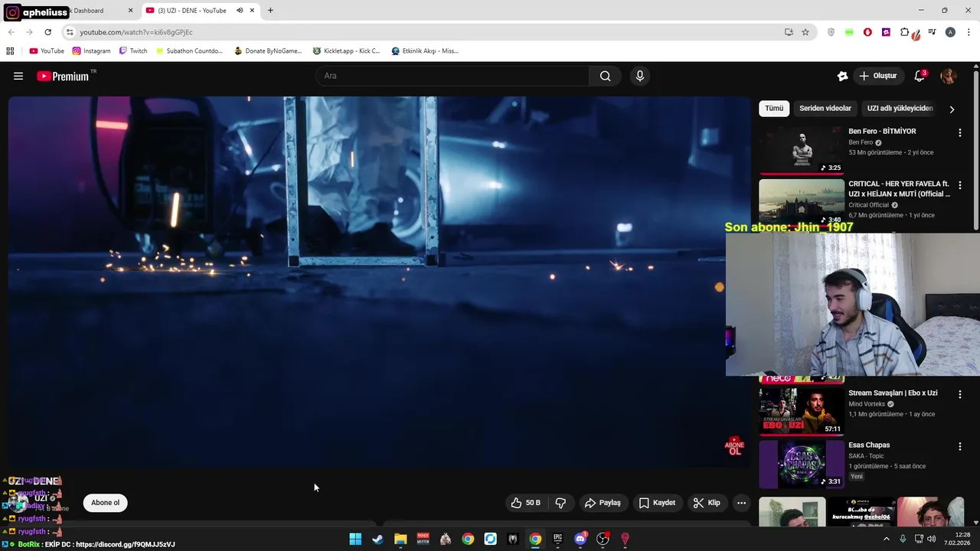The width and height of the screenshot is (980, 551).
Task: Reload the page with the refresh icon
Action: tap(47, 32)
